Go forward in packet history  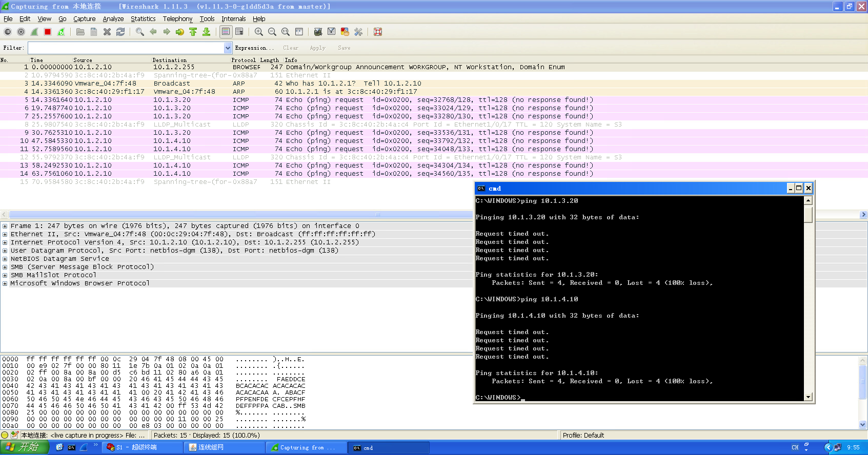tap(167, 32)
